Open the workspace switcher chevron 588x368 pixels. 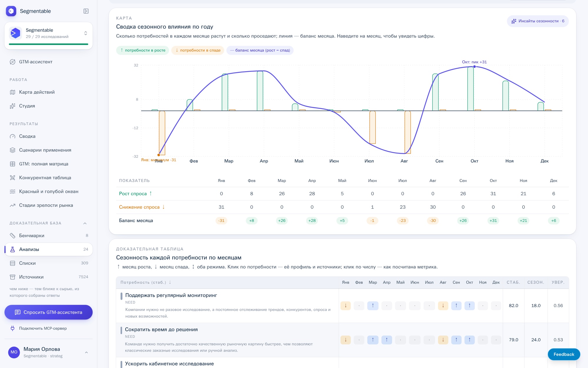pyautogui.click(x=86, y=33)
